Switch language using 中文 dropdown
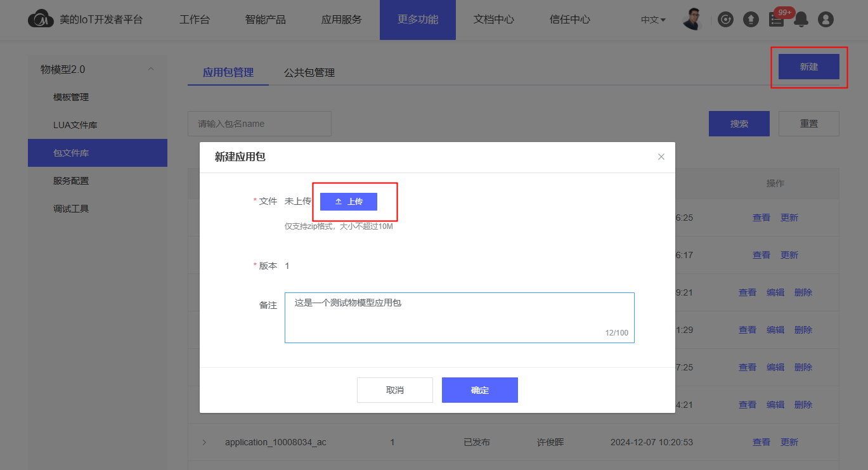 click(x=653, y=20)
